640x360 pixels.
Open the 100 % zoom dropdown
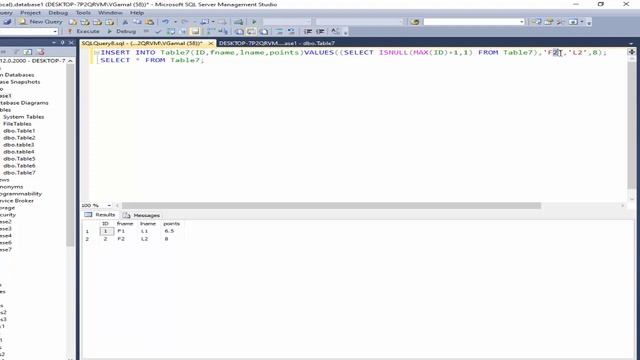pos(109,205)
